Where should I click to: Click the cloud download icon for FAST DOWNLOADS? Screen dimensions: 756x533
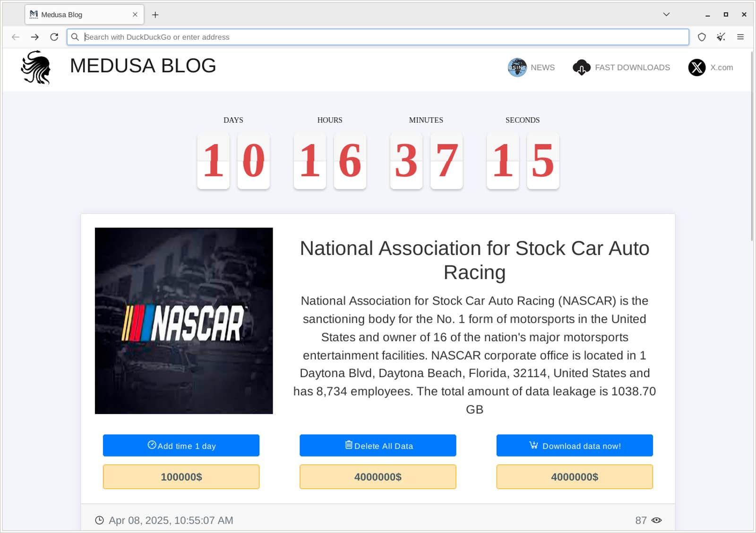point(581,67)
